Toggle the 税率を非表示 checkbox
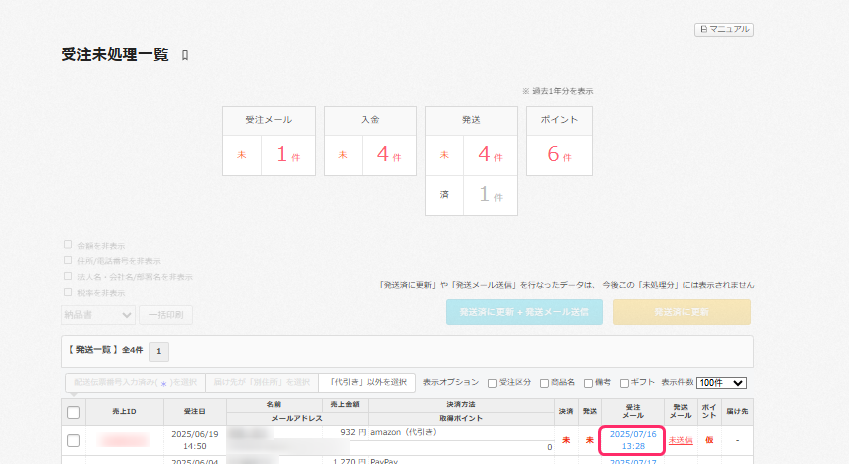The width and height of the screenshot is (849, 464). coord(68,292)
